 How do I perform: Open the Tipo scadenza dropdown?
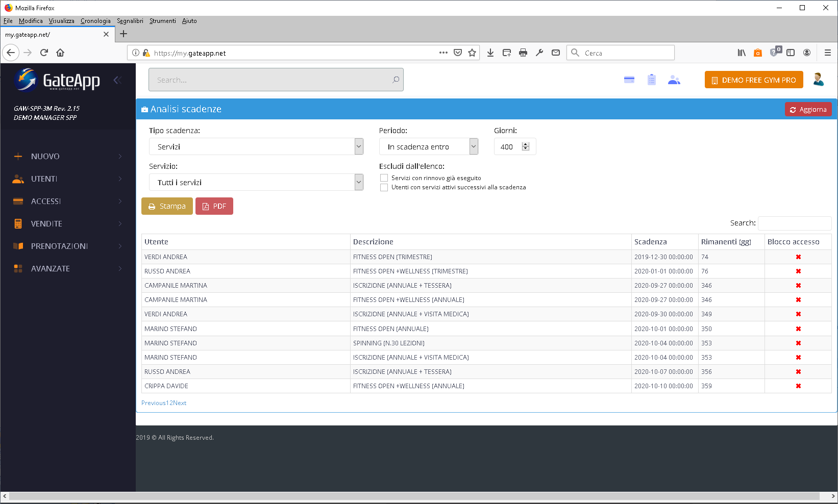(256, 146)
